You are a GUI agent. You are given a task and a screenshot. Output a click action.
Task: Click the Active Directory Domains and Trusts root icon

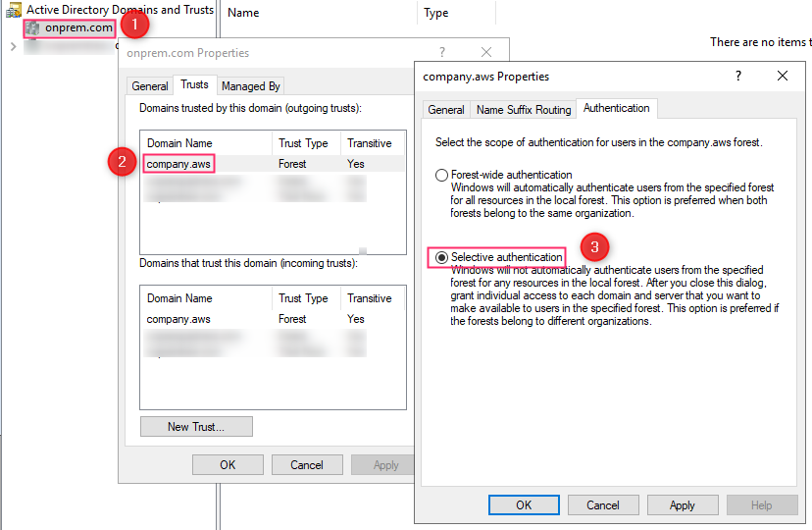coord(14,10)
